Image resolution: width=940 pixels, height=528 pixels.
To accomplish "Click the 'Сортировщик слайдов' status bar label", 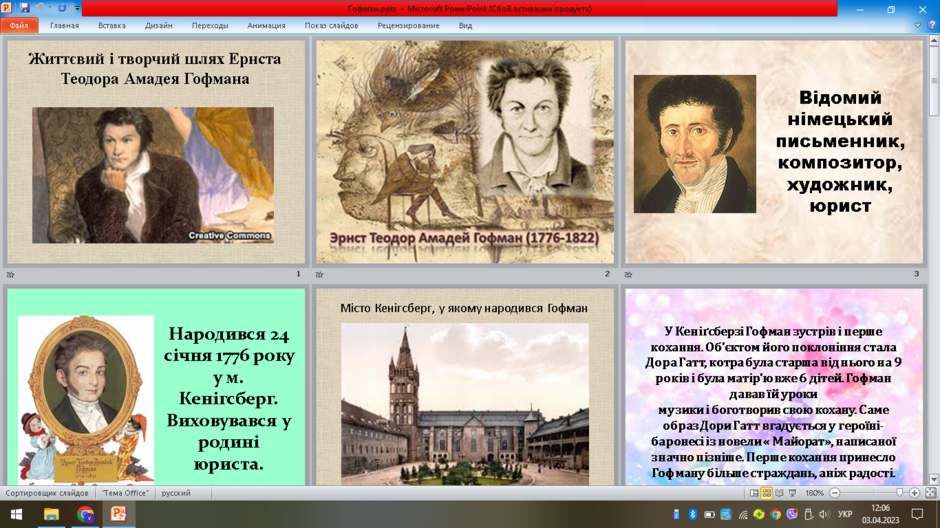I will [47, 493].
